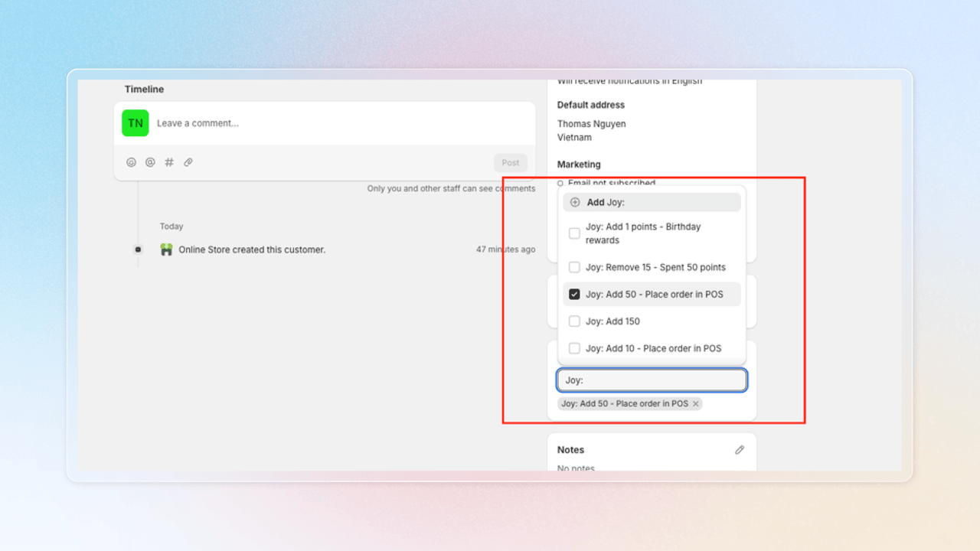Check 'Joy: Add 1 points - Birthday rewards'
This screenshot has height=551, width=980.
coord(574,233)
